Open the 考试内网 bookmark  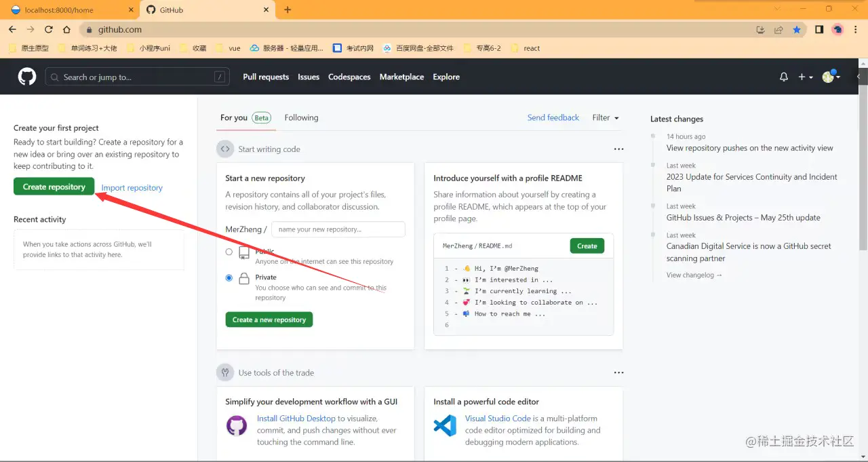coord(353,48)
